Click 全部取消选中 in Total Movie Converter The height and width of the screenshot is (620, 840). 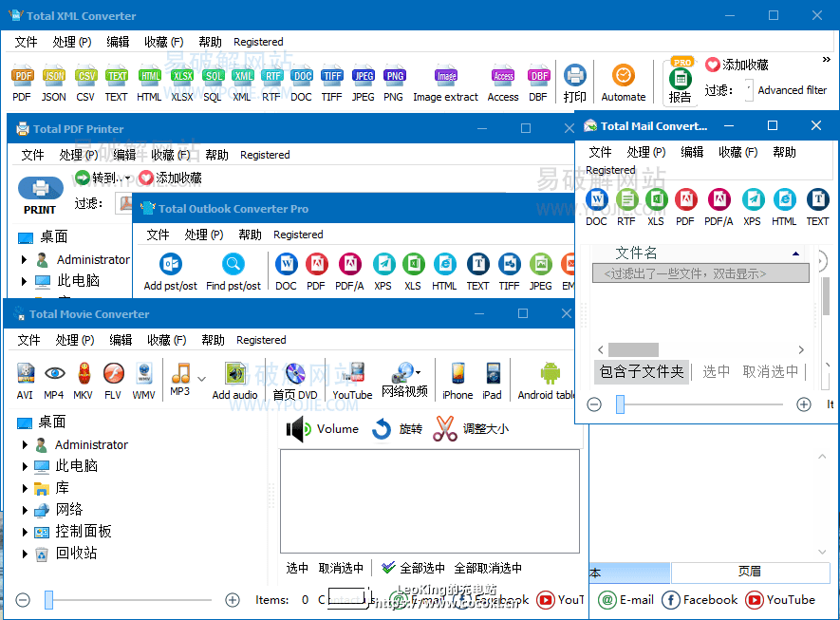488,568
